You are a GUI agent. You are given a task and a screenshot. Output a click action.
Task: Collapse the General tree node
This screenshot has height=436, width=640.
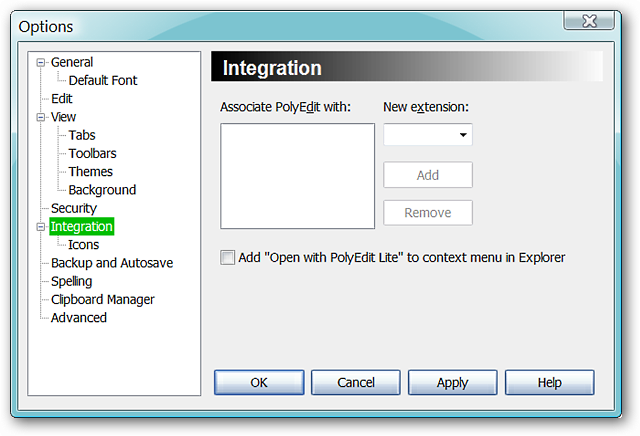coord(40,62)
